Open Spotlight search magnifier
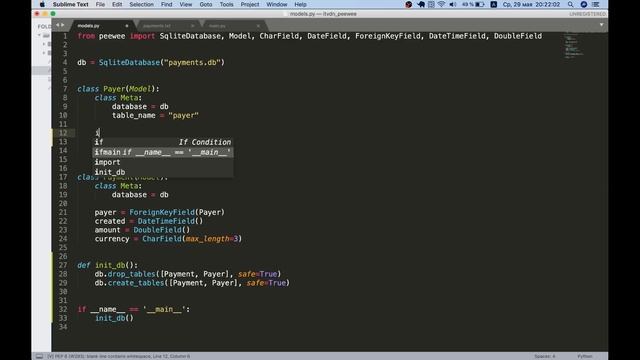 (571, 4)
